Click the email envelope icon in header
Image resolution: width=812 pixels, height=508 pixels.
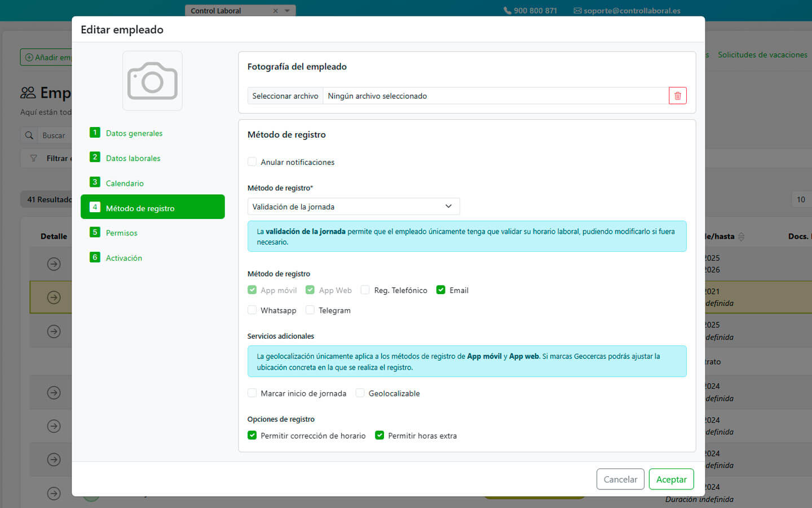point(577,11)
